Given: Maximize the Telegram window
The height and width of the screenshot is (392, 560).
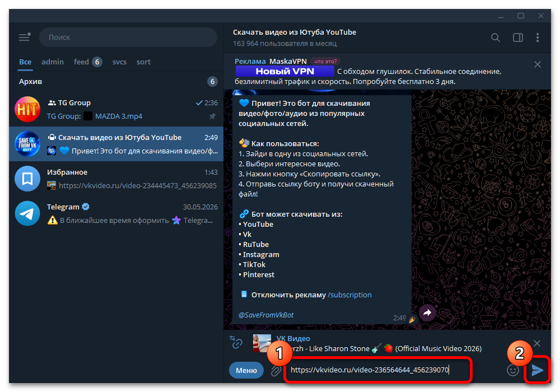Looking at the screenshot, I should tap(521, 16).
